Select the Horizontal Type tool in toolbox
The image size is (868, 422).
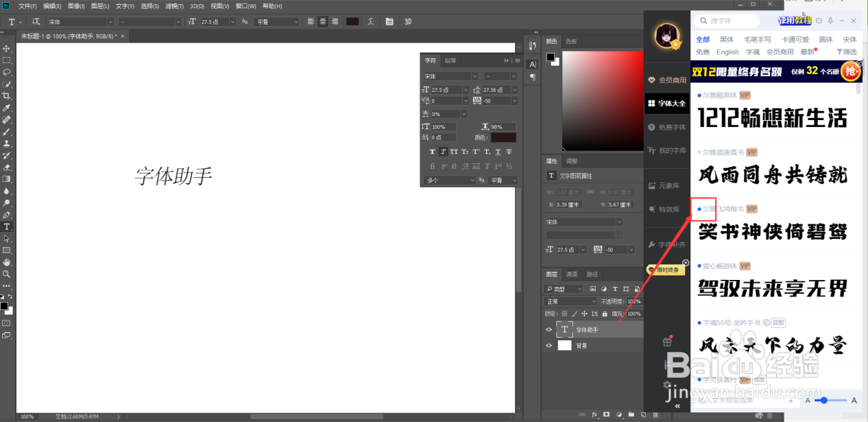pyautogui.click(x=7, y=226)
